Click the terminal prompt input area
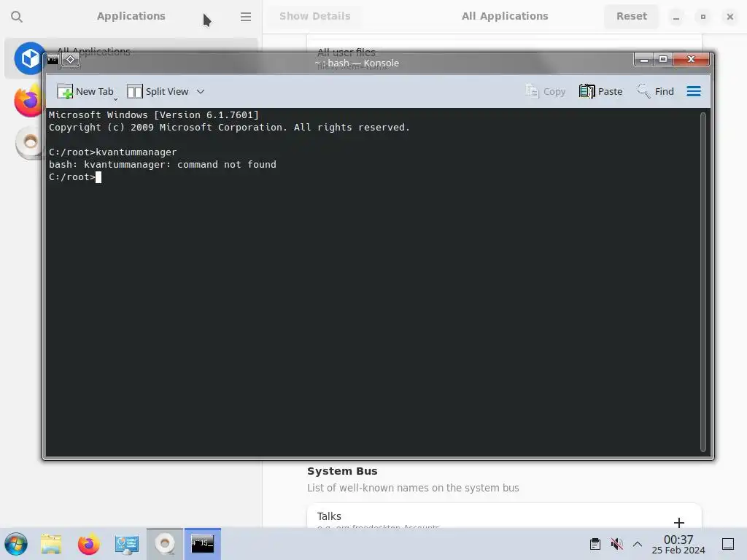Image resolution: width=747 pixels, height=560 pixels. tap(98, 177)
